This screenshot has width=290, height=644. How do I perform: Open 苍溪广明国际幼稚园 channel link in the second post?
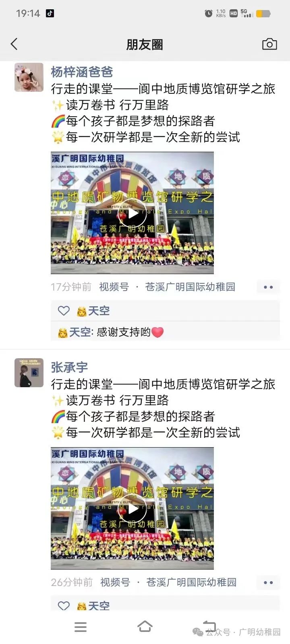(191, 582)
